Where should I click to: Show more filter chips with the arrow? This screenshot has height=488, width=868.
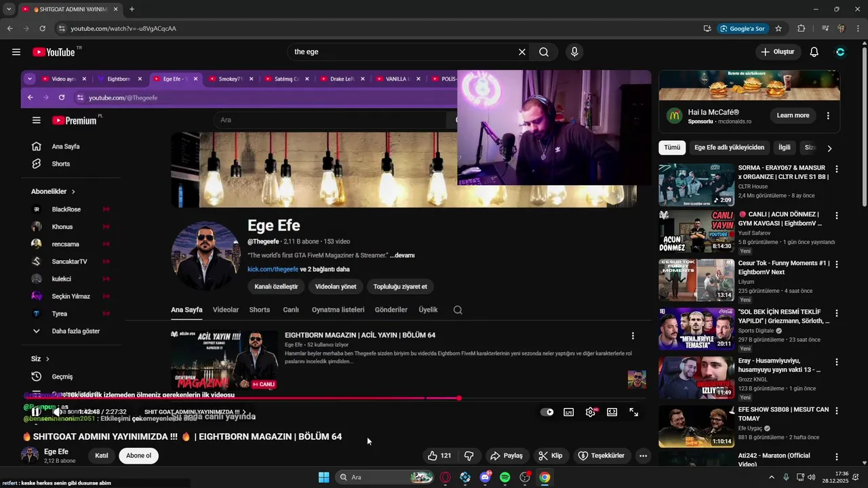pos(829,148)
